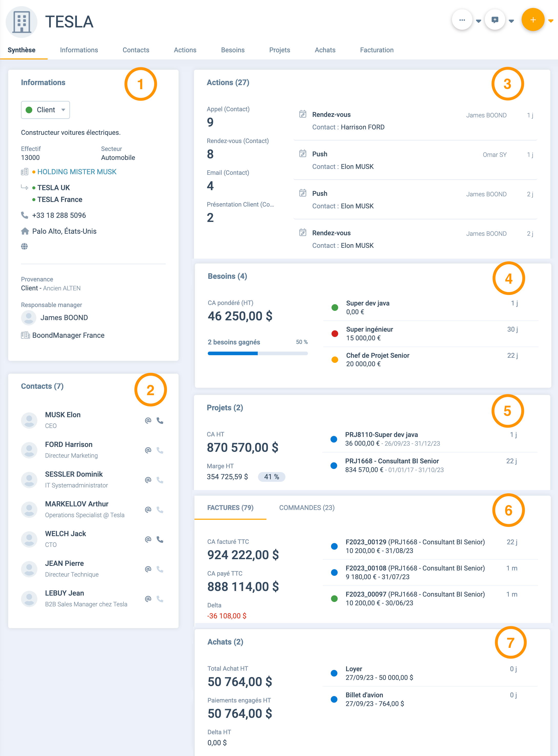This screenshot has width=558, height=756.
Task: Open the Client status dropdown
Action: 45,110
